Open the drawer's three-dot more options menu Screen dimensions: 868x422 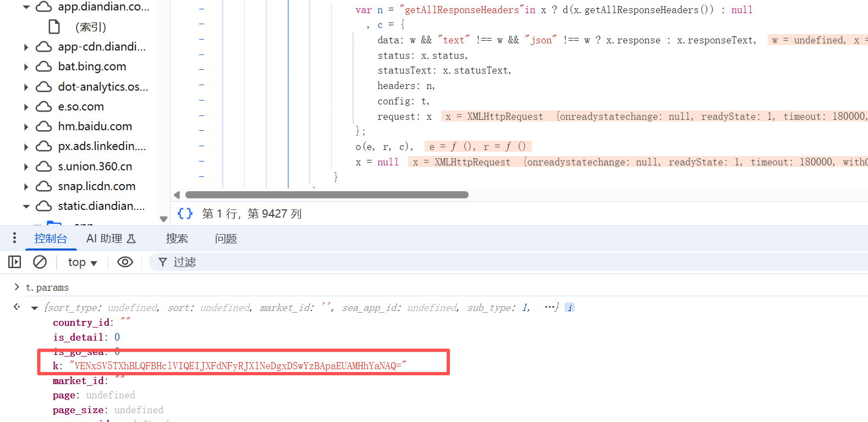pyautogui.click(x=14, y=238)
